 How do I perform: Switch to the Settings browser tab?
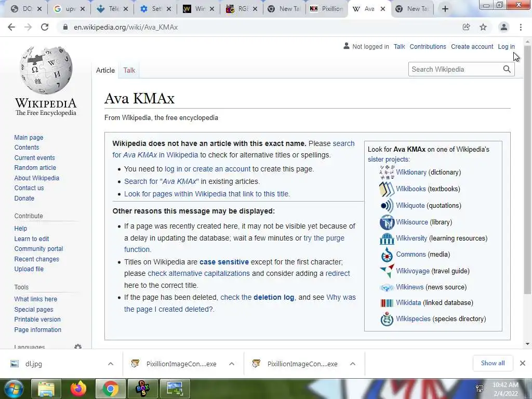click(x=152, y=9)
